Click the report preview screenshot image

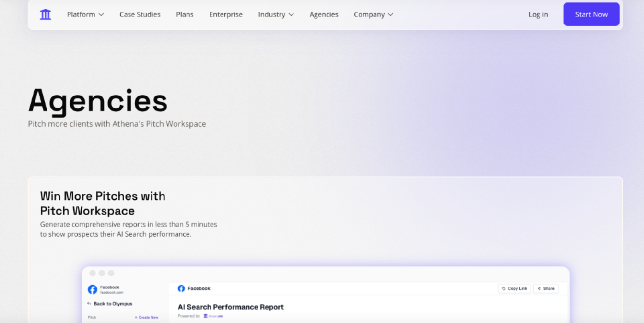click(x=326, y=295)
